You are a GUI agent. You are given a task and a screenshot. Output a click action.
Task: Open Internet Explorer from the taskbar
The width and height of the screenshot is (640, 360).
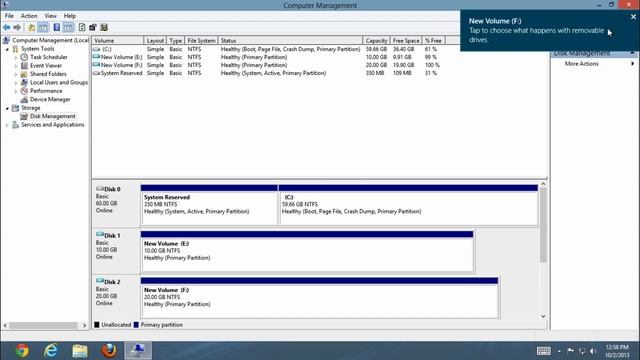tap(51, 351)
